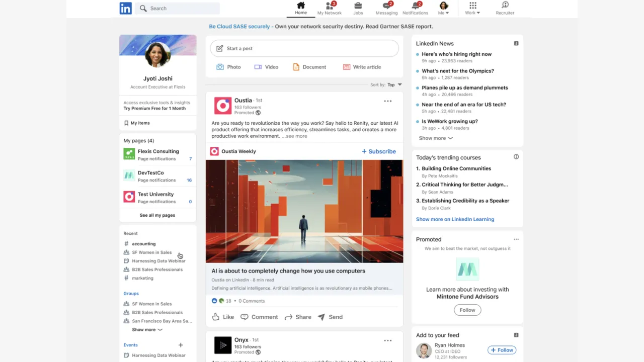Click the Oustia company logo in post

(x=223, y=106)
